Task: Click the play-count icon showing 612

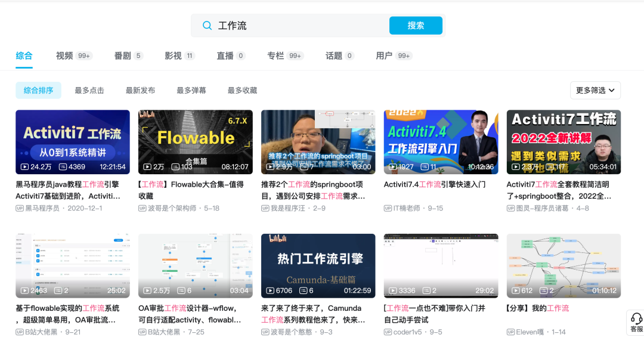Action: point(515,290)
